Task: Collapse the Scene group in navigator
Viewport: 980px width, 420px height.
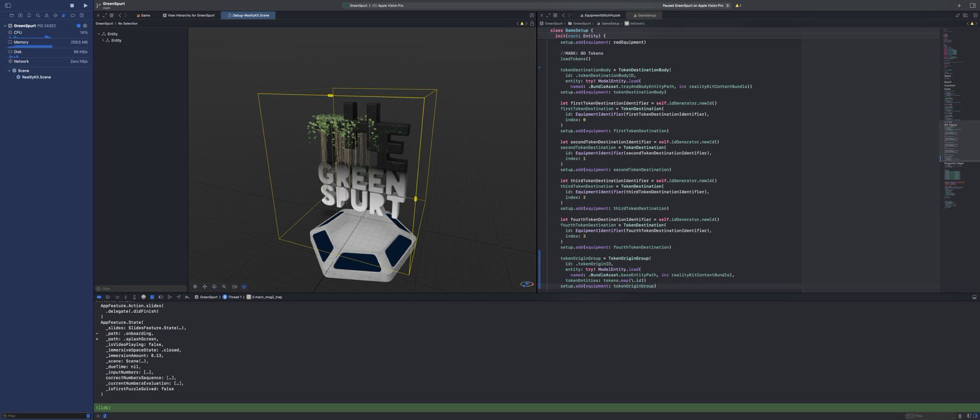Action: (x=10, y=70)
